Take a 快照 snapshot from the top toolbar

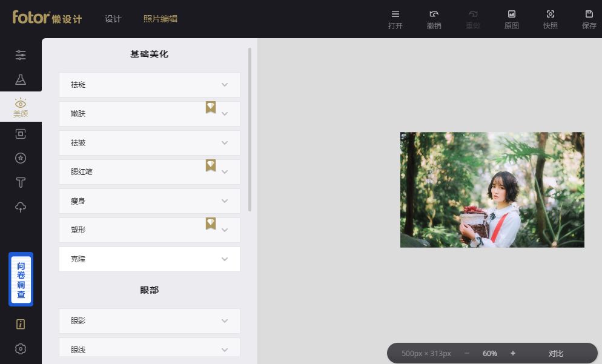click(x=550, y=19)
